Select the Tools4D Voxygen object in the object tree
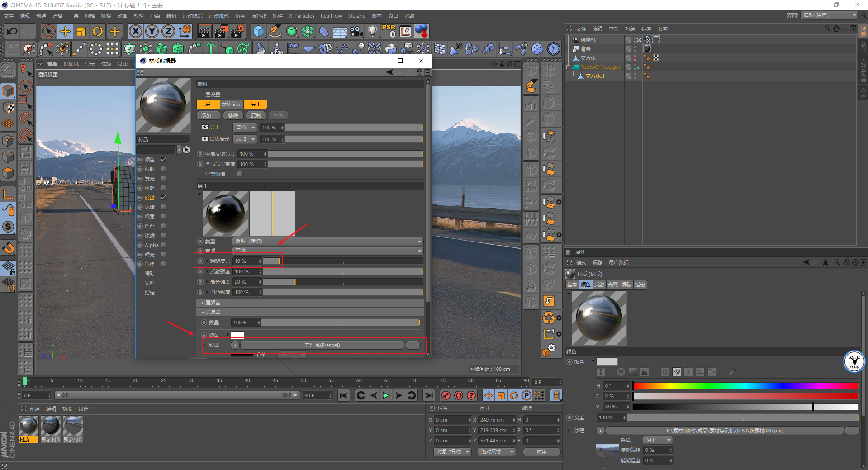The image size is (868, 470). click(x=601, y=67)
